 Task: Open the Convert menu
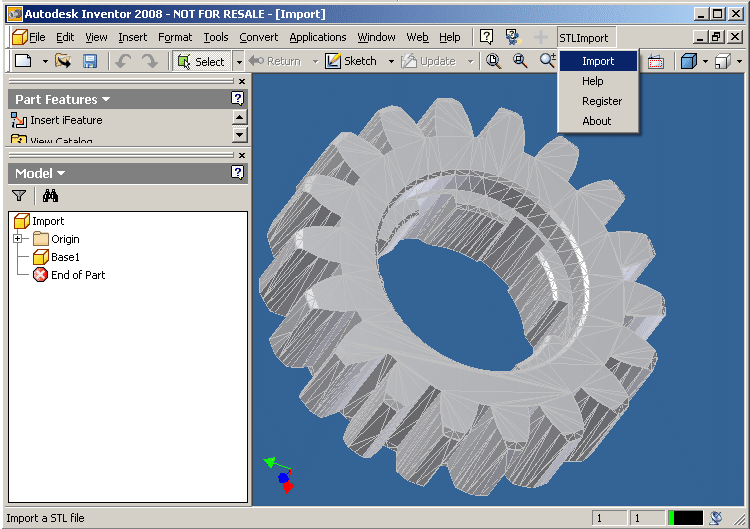258,37
